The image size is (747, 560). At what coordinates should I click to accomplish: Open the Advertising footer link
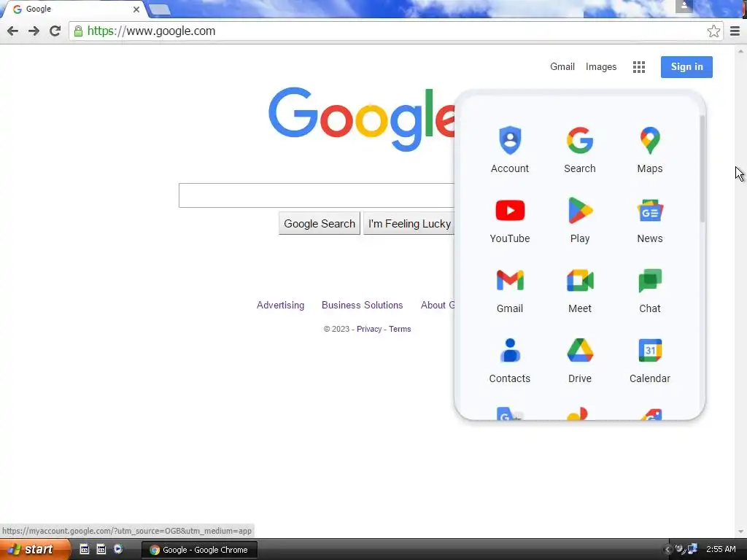click(x=280, y=305)
